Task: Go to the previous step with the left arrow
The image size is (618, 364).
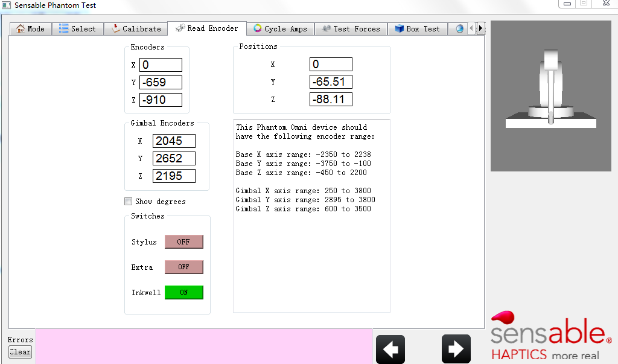Action: [x=390, y=350]
